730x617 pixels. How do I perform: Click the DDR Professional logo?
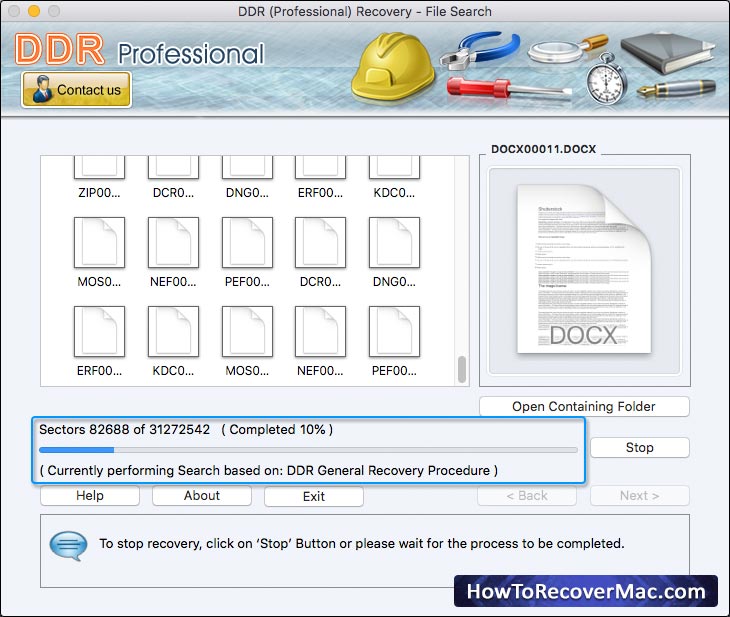point(139,50)
